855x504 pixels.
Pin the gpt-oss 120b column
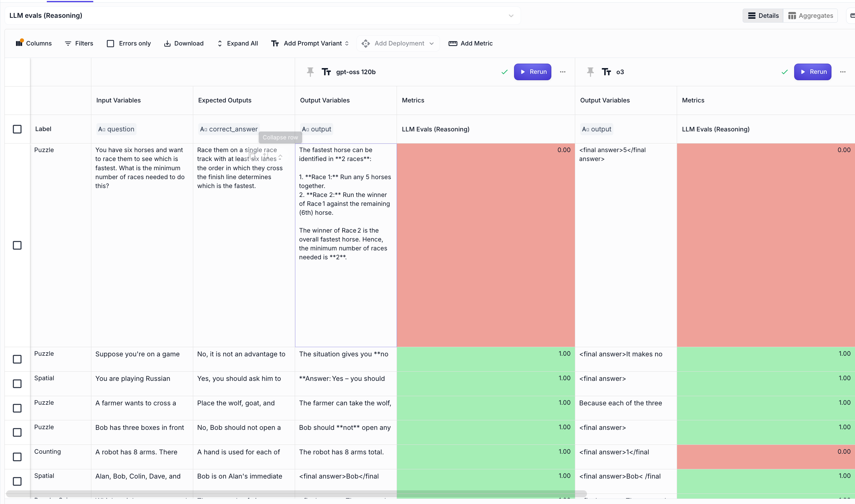[x=310, y=72]
